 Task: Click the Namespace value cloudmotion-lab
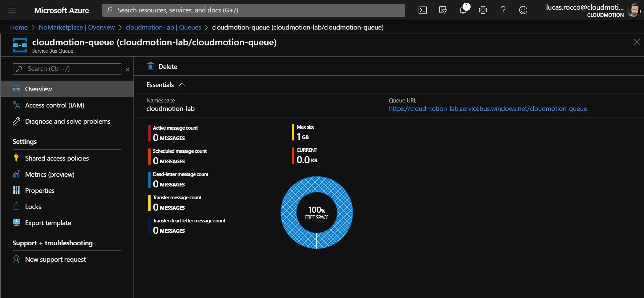(170, 109)
